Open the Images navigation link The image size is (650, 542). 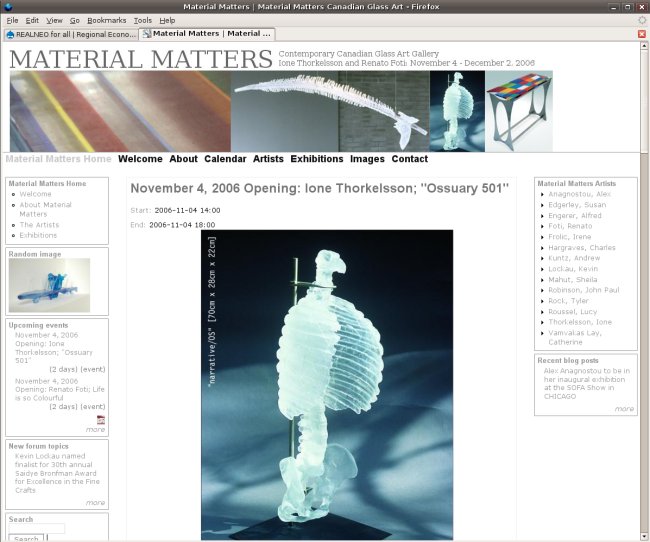[x=367, y=159]
